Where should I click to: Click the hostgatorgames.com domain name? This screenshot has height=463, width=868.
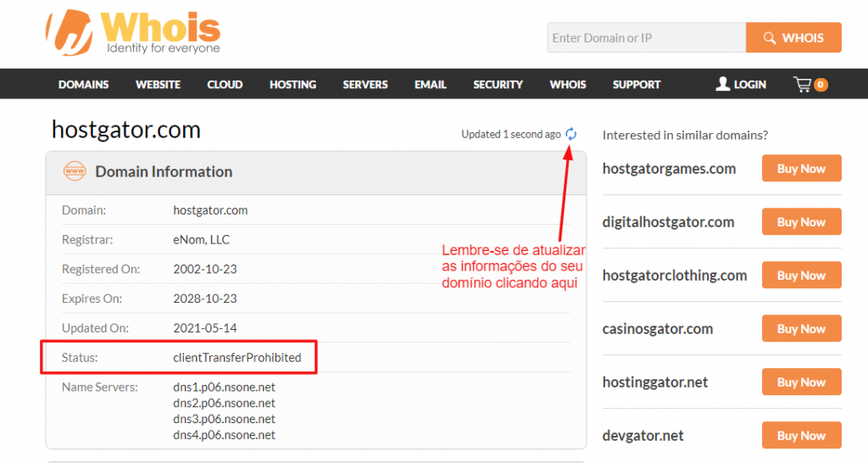tap(669, 169)
